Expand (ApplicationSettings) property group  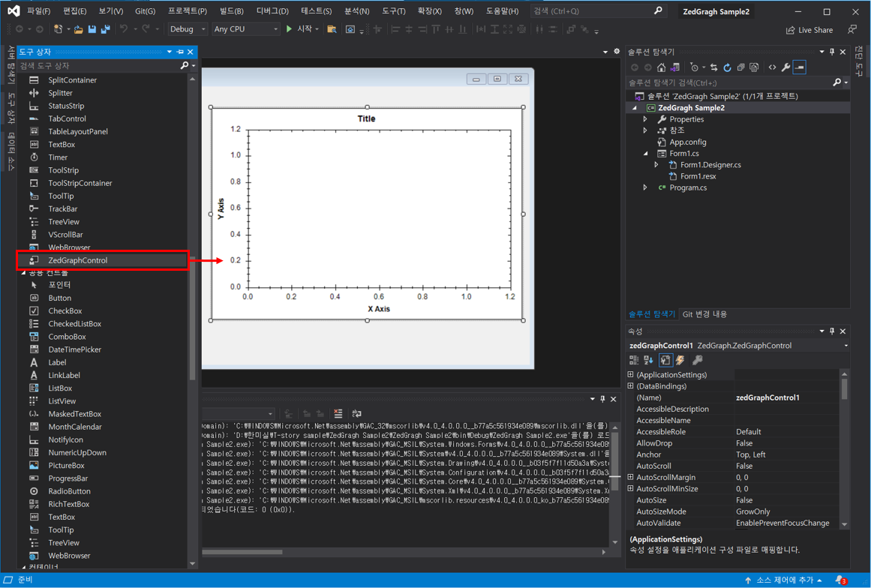630,375
